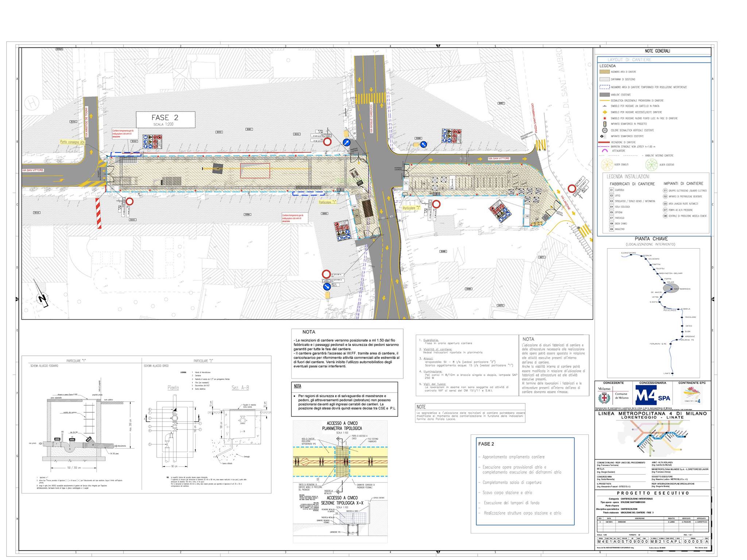This screenshot has width=747, height=560.
Task: Click the yellow Particolare "1" label on plan
Action: coord(328,202)
